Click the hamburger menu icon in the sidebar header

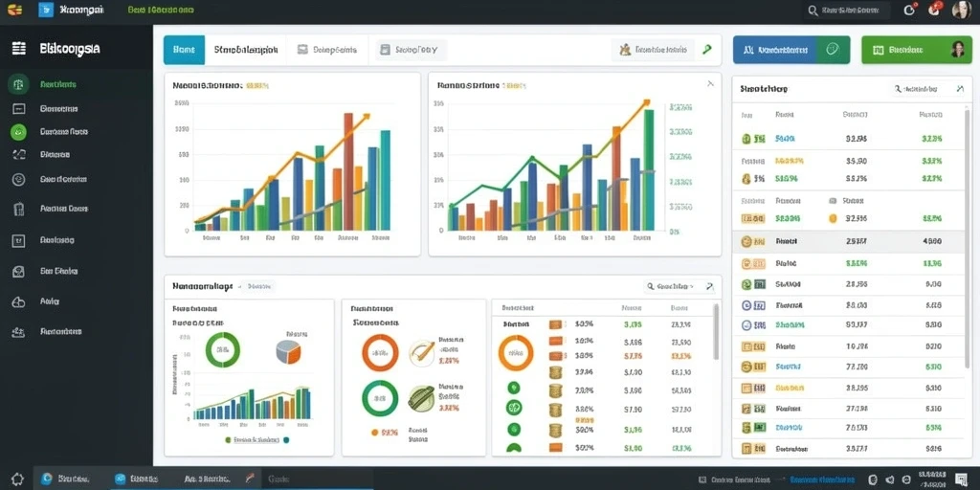point(19,48)
